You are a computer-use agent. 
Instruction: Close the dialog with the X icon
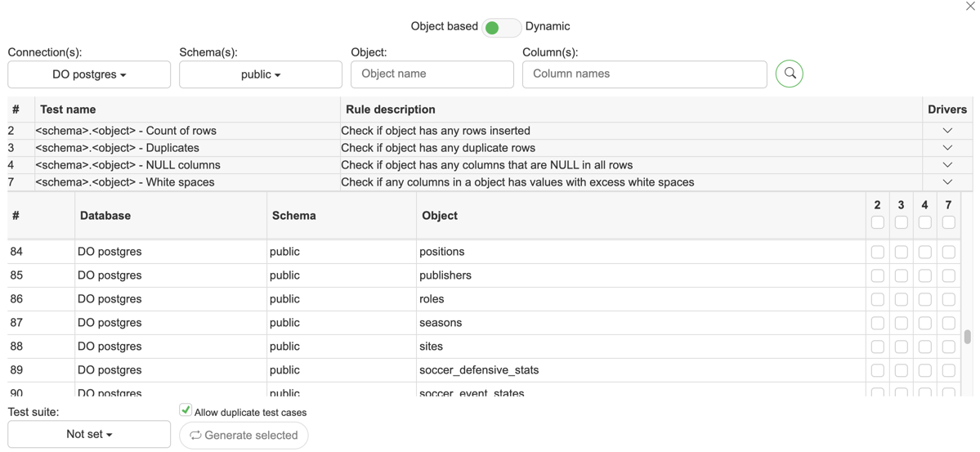[x=970, y=7]
